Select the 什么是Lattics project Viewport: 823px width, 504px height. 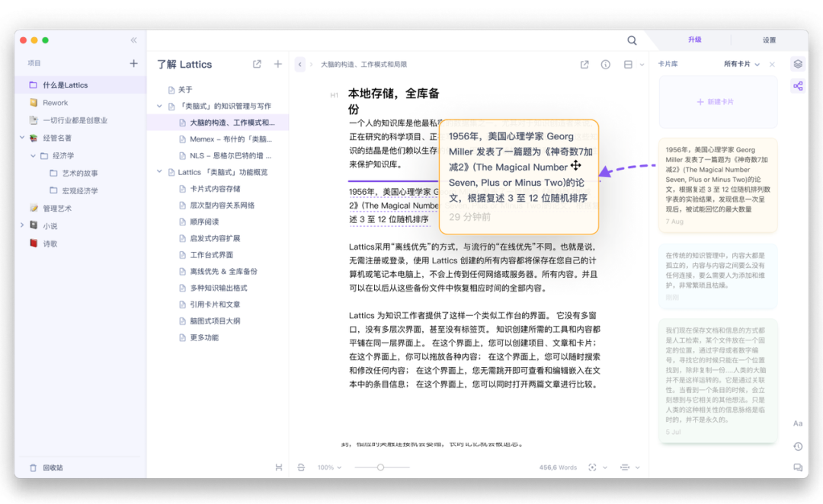[80, 85]
